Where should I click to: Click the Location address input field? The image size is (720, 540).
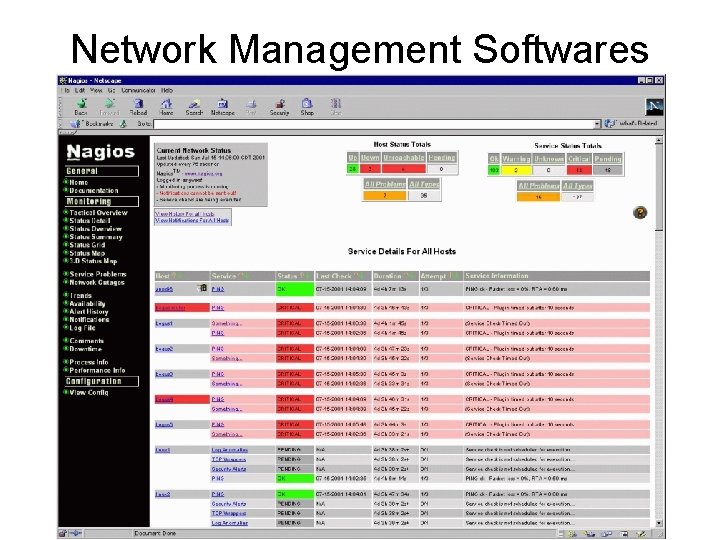374,124
